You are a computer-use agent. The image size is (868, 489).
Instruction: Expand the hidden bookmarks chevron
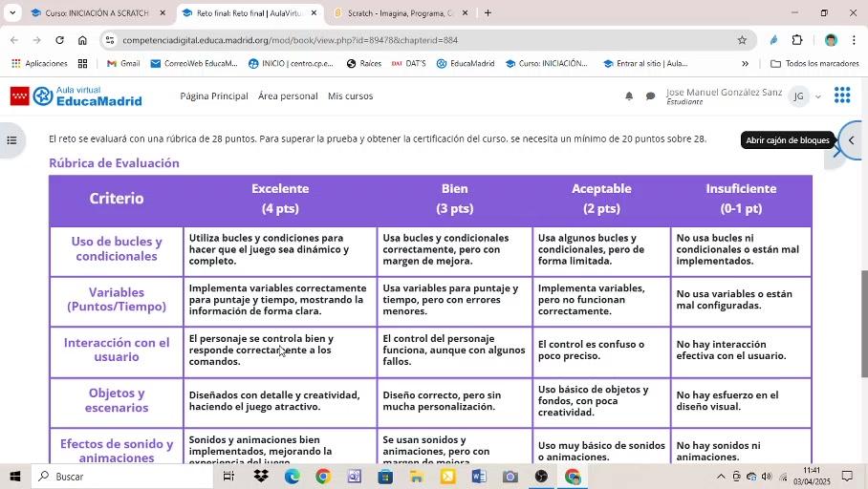pyautogui.click(x=745, y=64)
